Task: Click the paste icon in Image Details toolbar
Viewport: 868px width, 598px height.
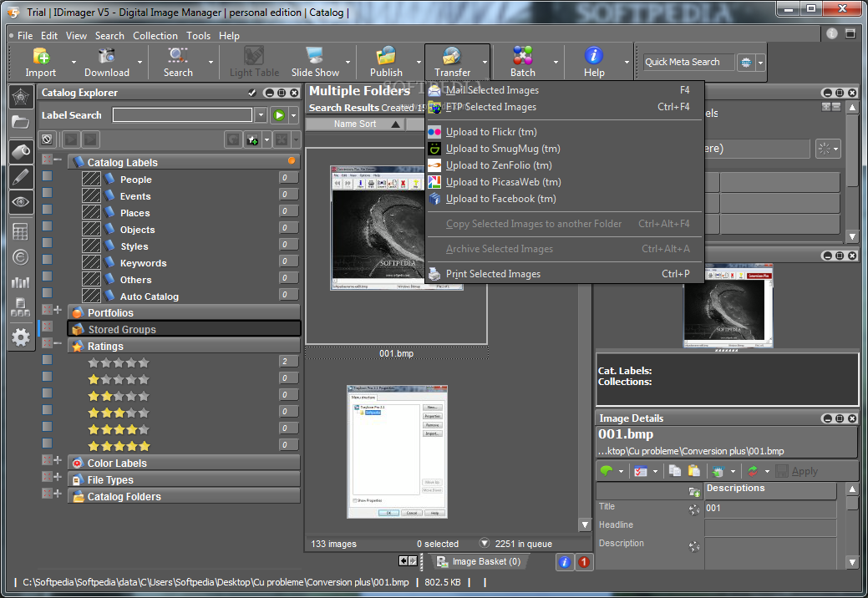Action: (693, 471)
